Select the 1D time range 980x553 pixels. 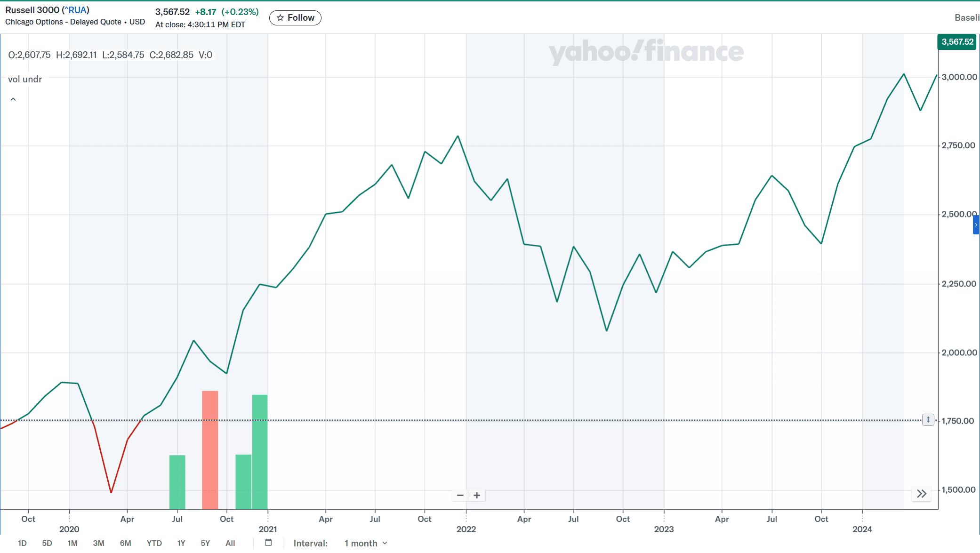click(22, 543)
